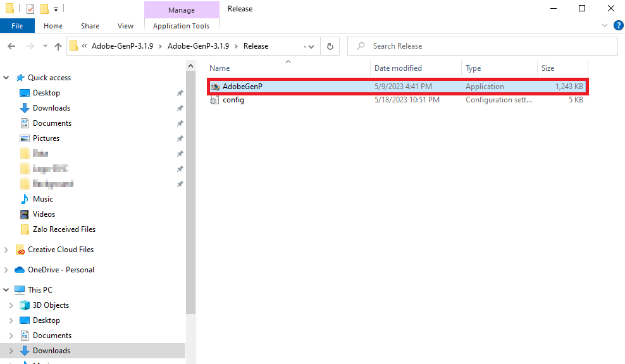Open OneDrive - Personal location
The height and width of the screenshot is (364, 625).
coord(61,270)
